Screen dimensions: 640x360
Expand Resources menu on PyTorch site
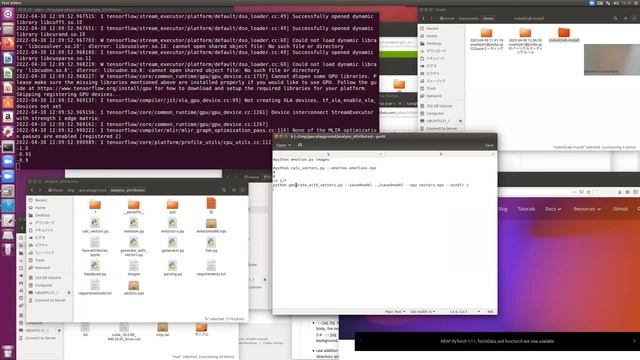(587, 209)
